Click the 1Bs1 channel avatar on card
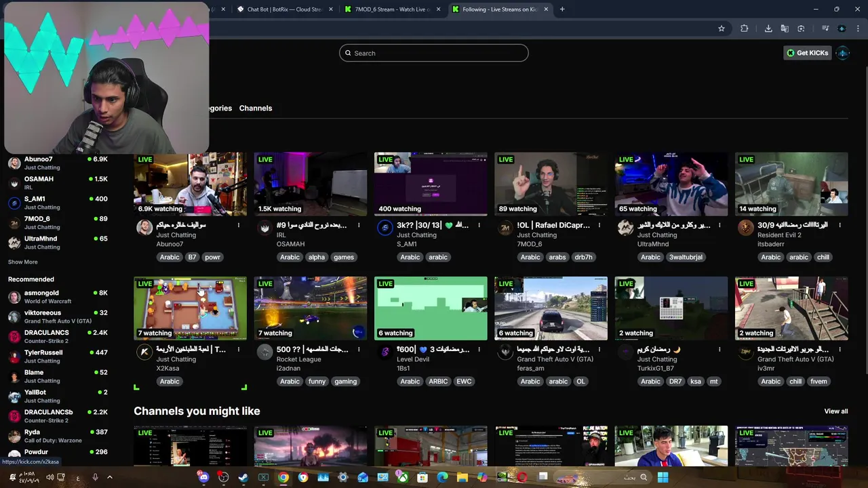The image size is (868, 488). pos(384,352)
